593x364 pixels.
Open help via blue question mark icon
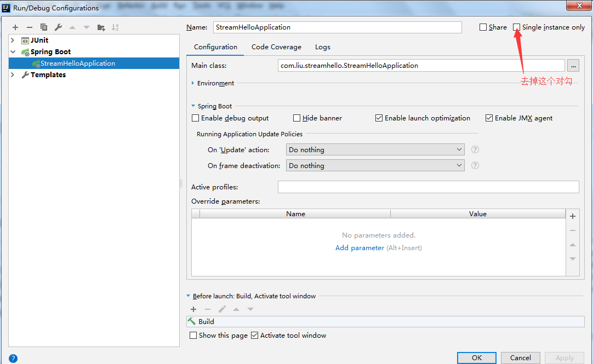pyautogui.click(x=13, y=359)
